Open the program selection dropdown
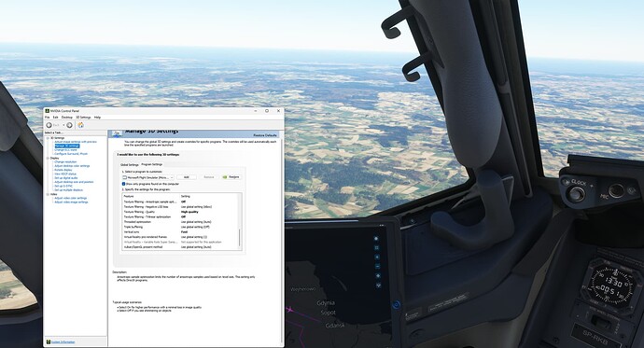Viewport: 644px width, 348px height. (147, 177)
